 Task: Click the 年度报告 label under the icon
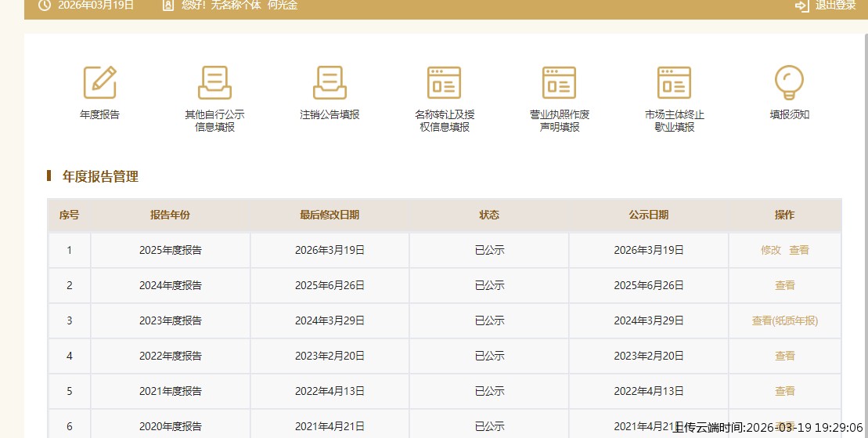pos(99,114)
